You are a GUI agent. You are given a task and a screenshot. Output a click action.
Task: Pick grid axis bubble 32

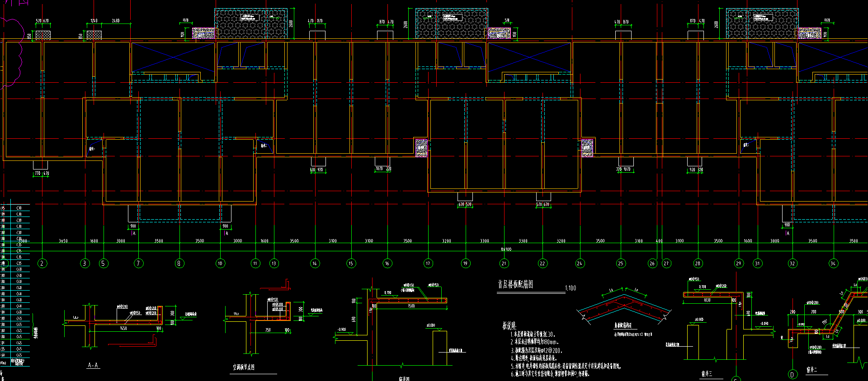(793, 263)
